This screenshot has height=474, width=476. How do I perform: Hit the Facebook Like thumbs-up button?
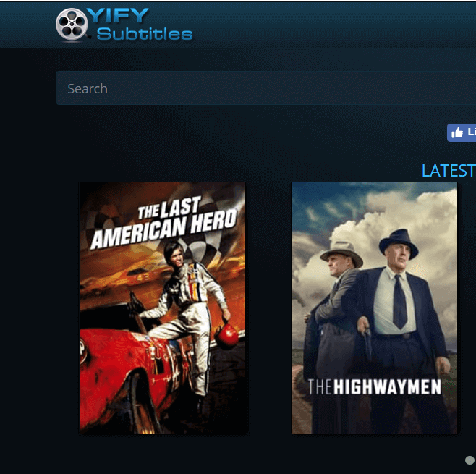(x=462, y=132)
